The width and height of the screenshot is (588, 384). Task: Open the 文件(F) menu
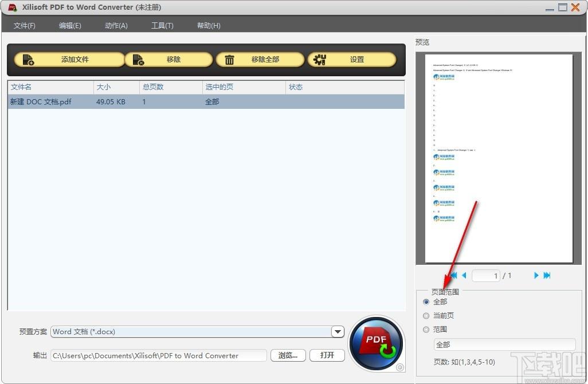(25, 25)
